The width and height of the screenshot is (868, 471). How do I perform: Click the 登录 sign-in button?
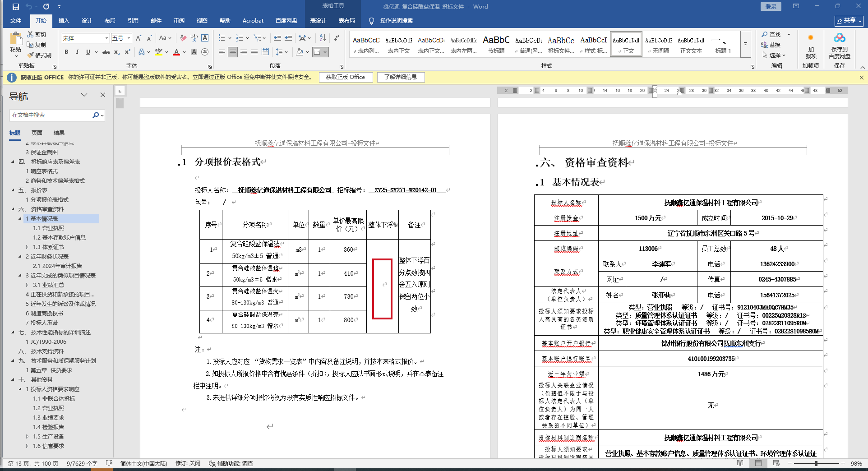point(771,7)
